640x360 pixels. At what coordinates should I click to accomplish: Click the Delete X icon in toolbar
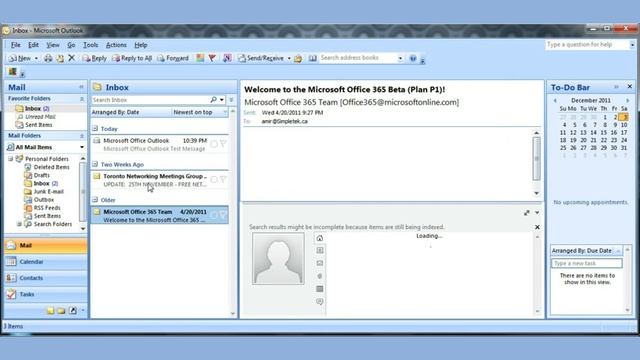[x=71, y=58]
